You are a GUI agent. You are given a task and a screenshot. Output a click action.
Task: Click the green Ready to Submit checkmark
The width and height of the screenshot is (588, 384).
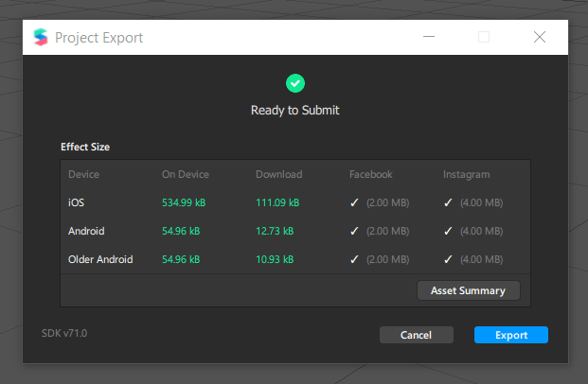[295, 83]
